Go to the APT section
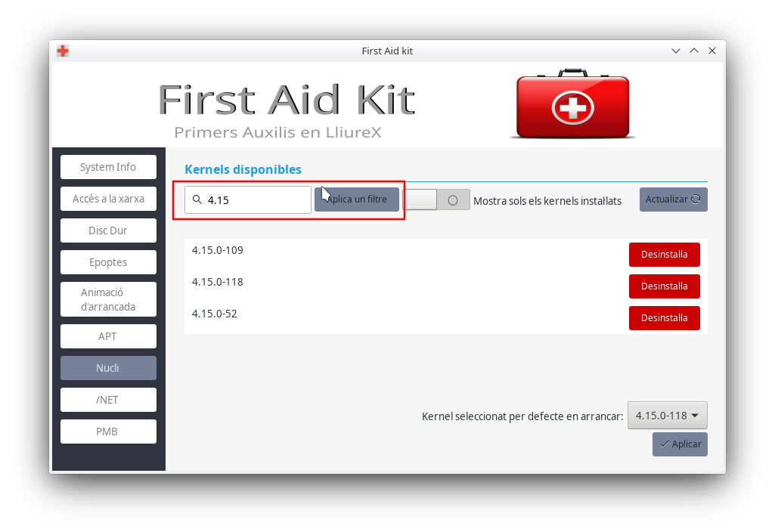Image resolution: width=775 pixels, height=532 pixels. pos(108,336)
